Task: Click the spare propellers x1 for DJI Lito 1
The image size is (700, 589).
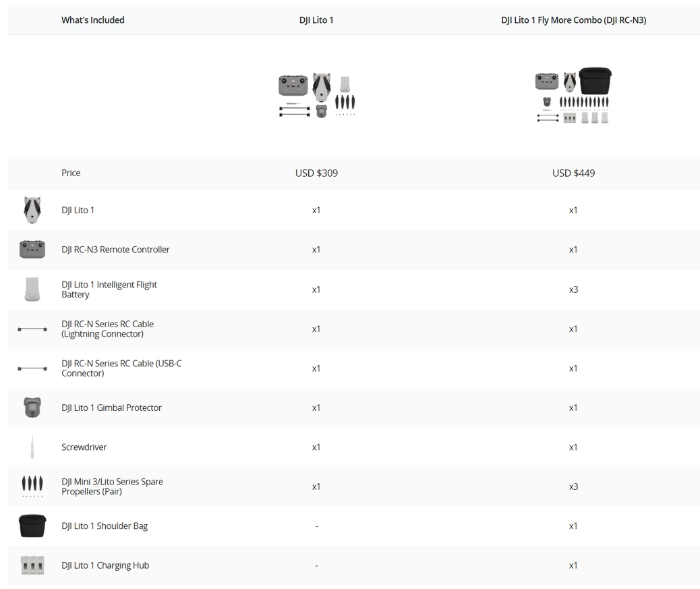Action: pos(316,486)
